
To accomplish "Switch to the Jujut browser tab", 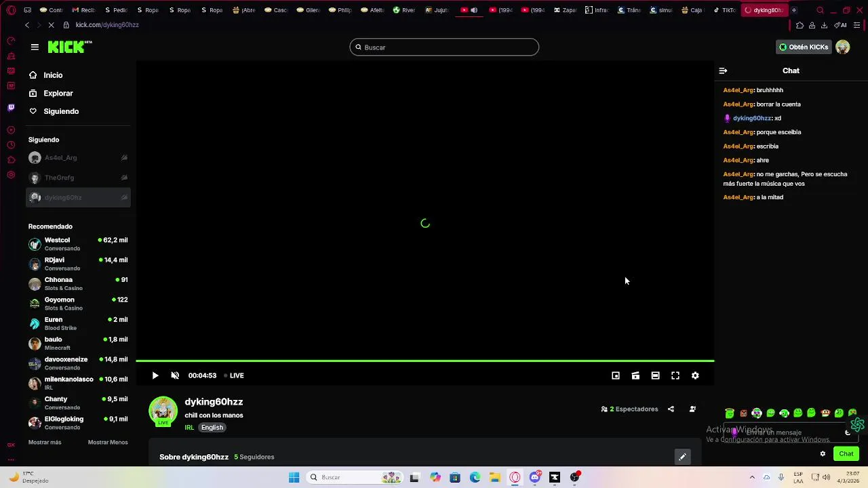I will (437, 10).
